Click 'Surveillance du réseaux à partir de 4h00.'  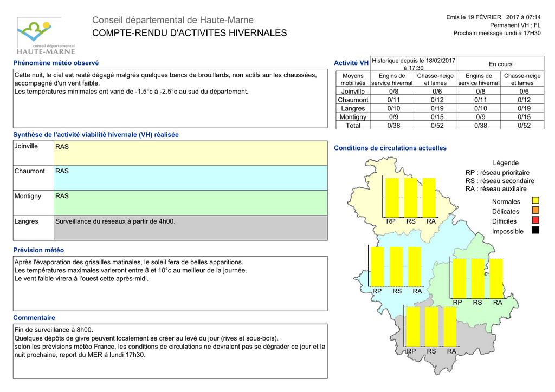[115, 221]
